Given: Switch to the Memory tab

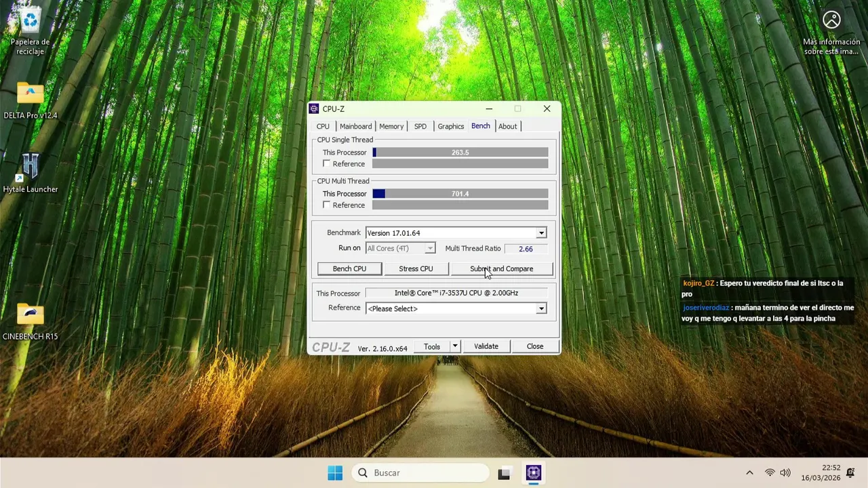Looking at the screenshot, I should [391, 126].
